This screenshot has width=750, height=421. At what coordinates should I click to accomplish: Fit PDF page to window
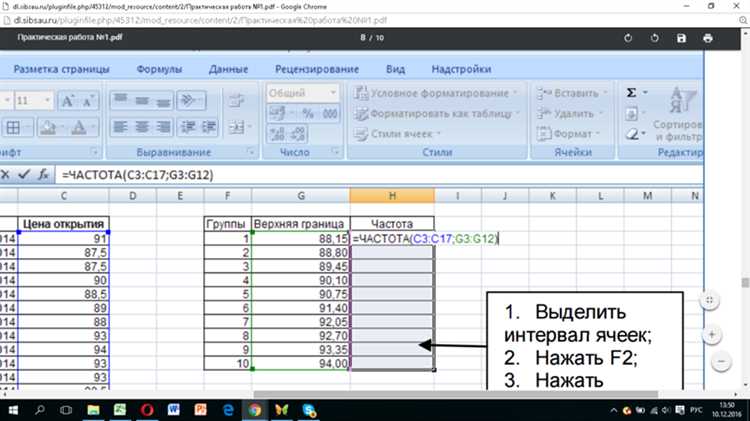[x=710, y=300]
